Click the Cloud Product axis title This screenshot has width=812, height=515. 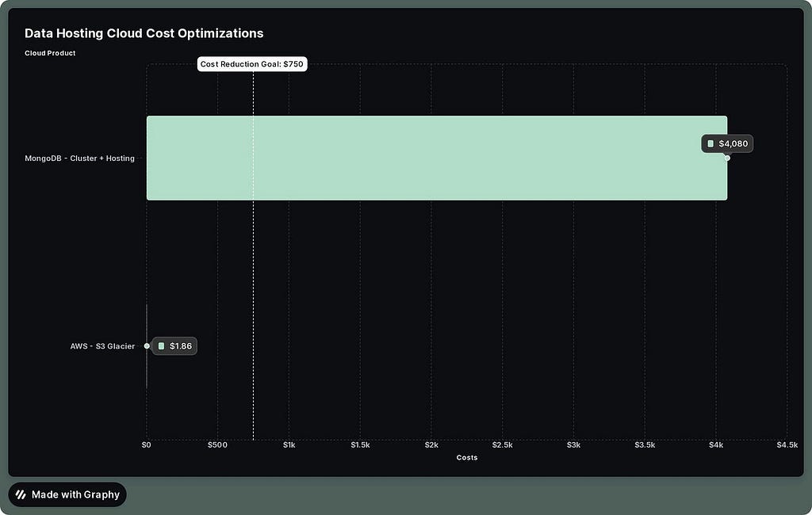[x=50, y=53]
